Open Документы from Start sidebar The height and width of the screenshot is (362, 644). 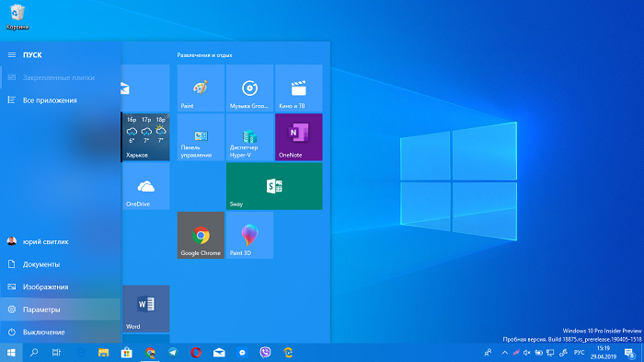(x=61, y=264)
